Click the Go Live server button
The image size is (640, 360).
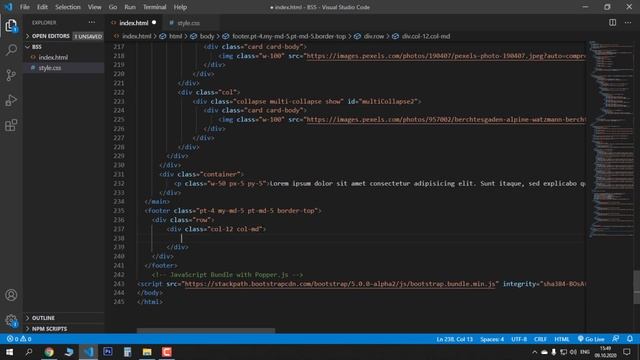(591, 339)
